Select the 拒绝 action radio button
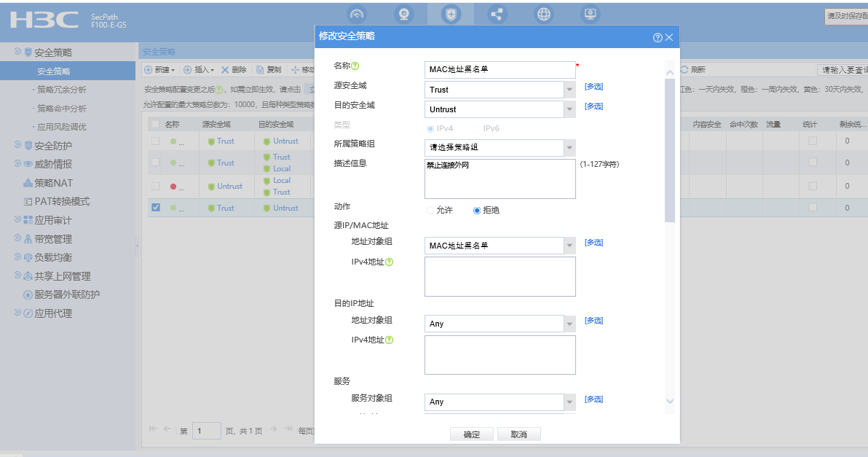Screen dimensions: 868x457 [477, 211]
